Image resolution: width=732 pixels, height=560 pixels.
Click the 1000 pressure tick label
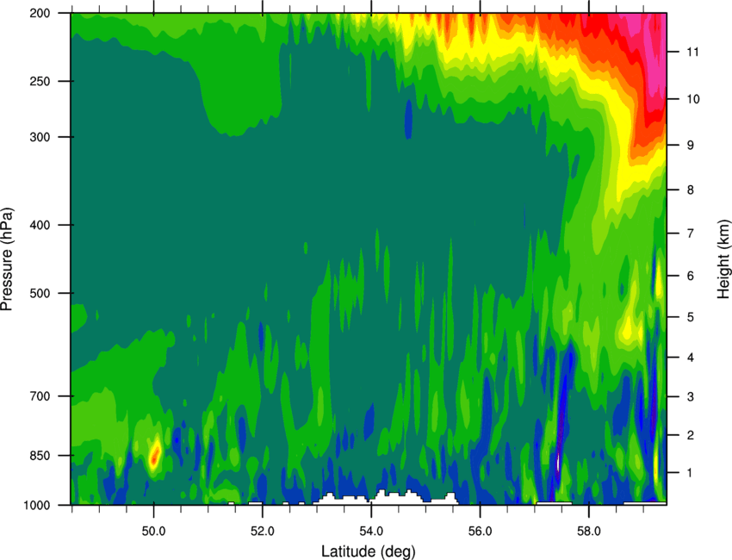pos(37,506)
